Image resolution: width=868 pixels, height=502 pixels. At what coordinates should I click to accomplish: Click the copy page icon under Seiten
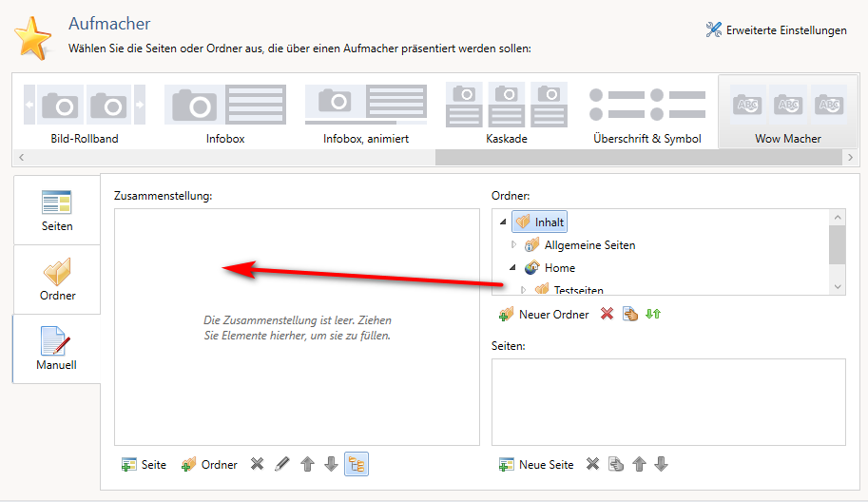click(x=616, y=464)
